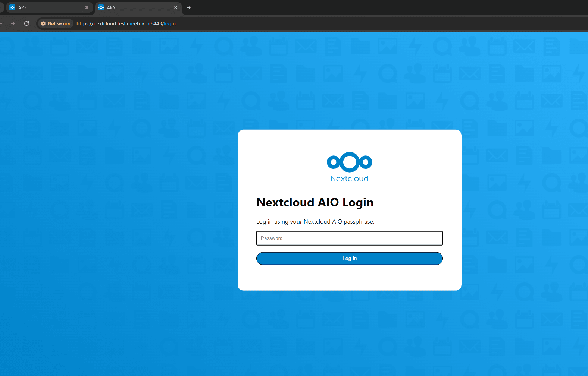This screenshot has height=376, width=588.
Task: Open a new browser tab
Action: pos(189,7)
